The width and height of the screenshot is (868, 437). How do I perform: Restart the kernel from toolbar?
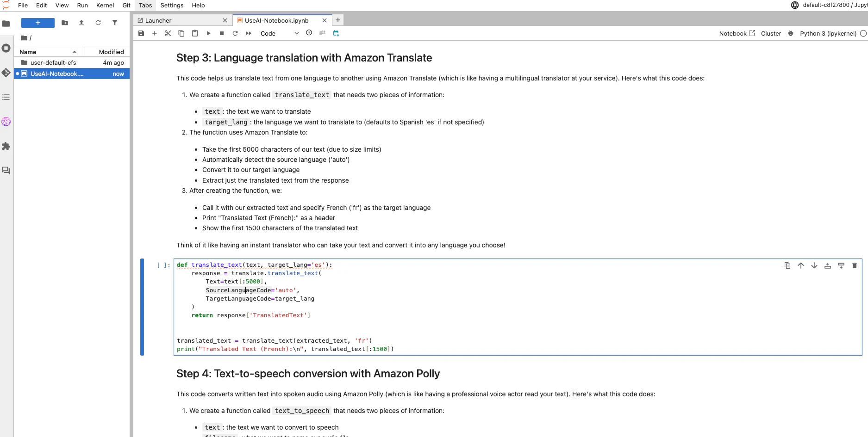235,33
